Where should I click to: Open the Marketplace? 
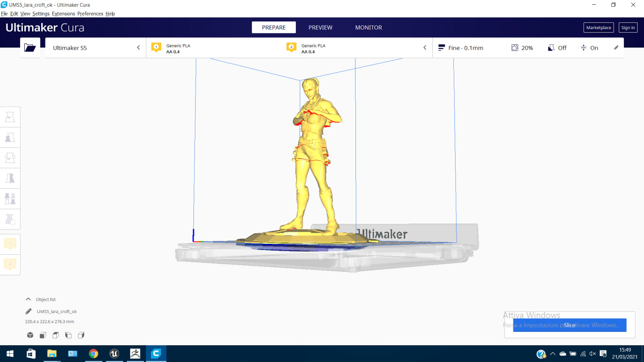[x=598, y=27]
